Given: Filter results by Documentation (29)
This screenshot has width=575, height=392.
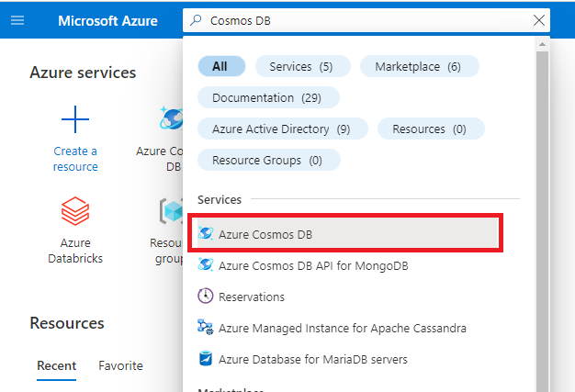Looking at the screenshot, I should click(268, 97).
